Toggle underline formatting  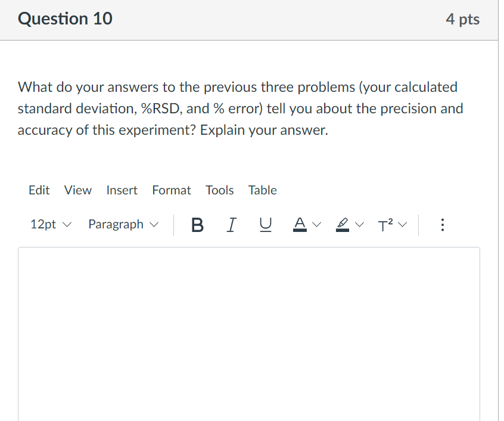[266, 224]
